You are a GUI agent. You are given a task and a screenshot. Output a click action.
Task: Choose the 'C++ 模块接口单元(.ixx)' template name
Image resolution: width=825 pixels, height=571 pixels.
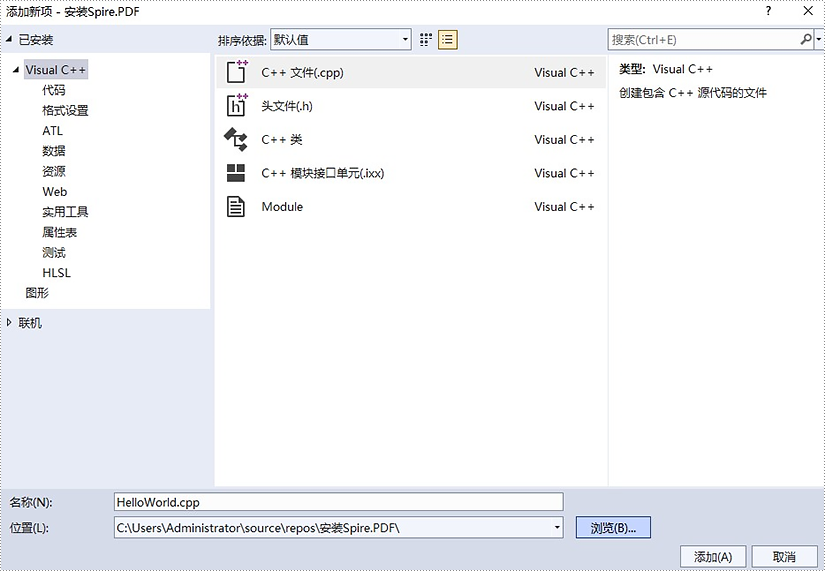[x=323, y=173]
